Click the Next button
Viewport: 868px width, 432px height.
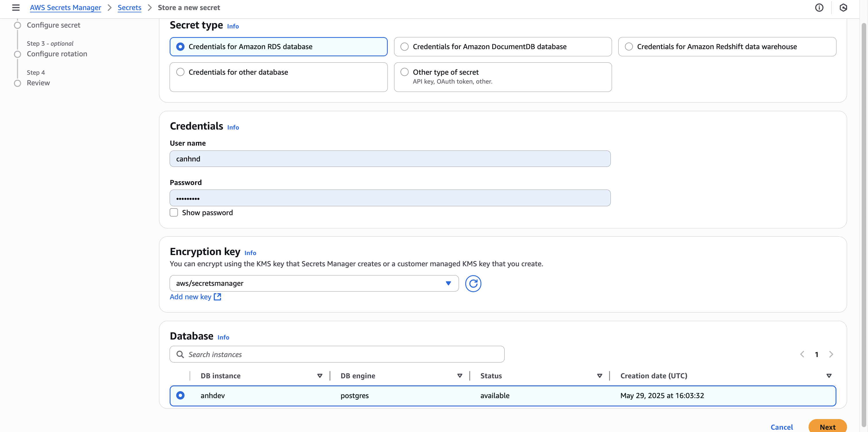(x=827, y=427)
